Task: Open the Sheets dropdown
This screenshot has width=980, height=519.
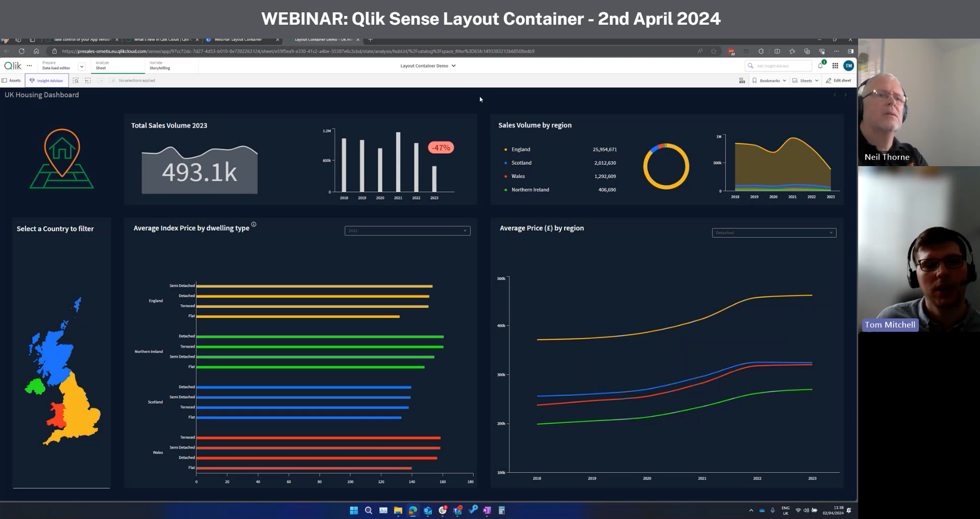Action: [x=805, y=81]
